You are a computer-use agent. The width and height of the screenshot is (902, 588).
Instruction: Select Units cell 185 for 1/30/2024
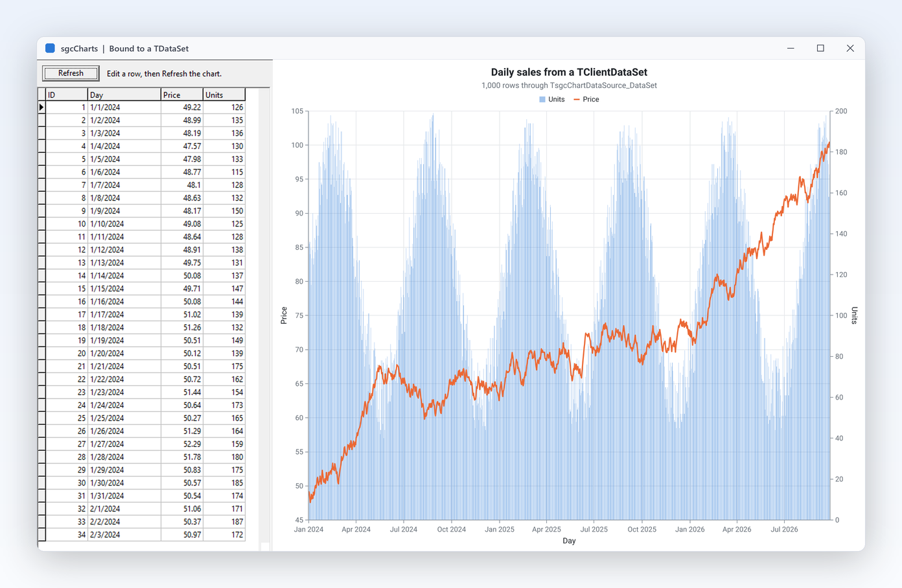[224, 483]
